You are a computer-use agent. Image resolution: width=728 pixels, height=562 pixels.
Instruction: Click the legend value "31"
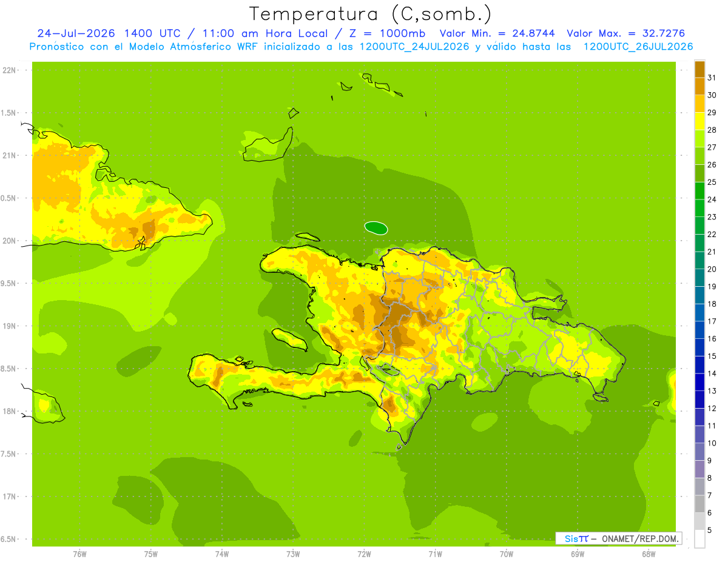coord(712,78)
